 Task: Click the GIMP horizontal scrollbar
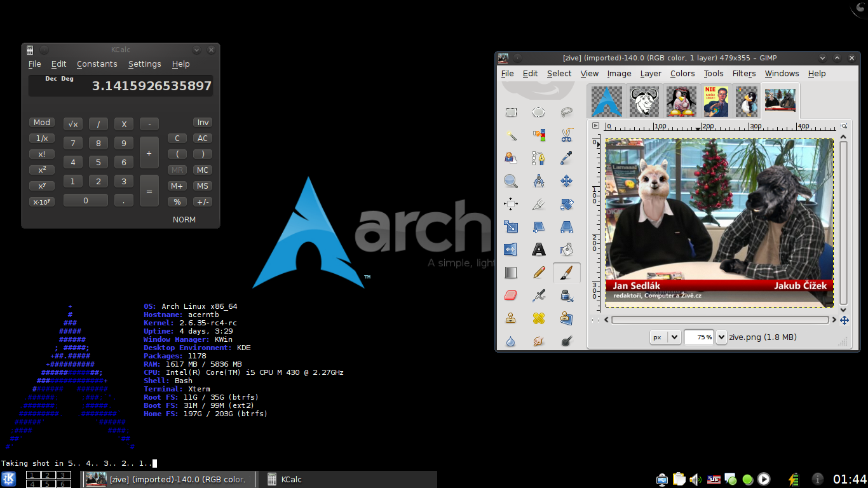(x=721, y=320)
